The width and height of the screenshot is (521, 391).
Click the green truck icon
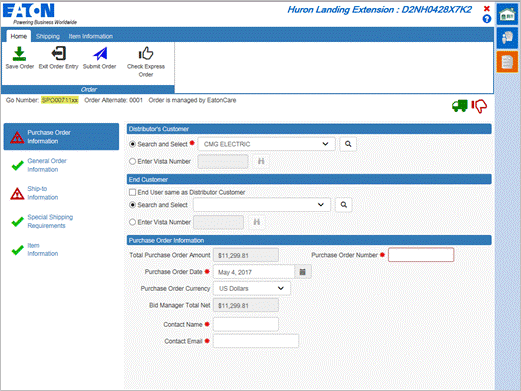(x=460, y=106)
